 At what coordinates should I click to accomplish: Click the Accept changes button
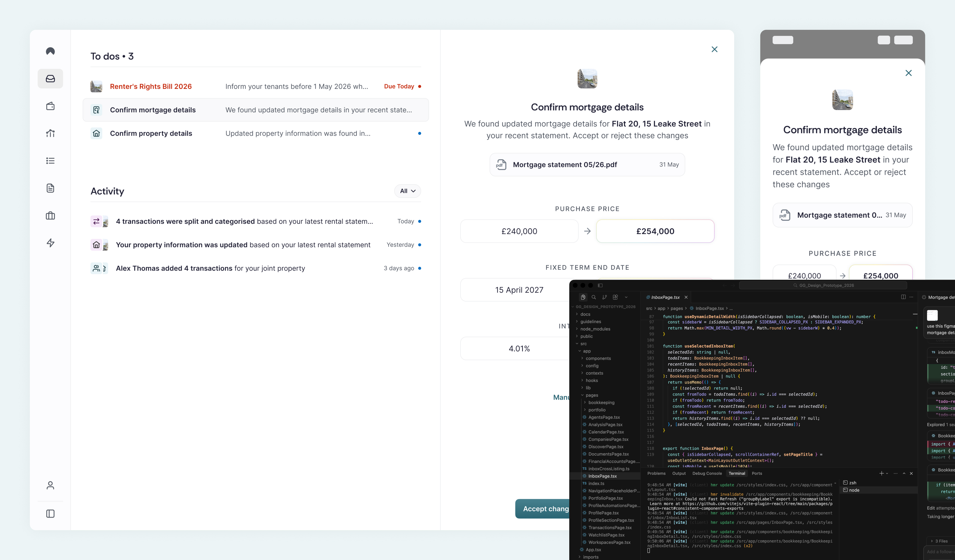543,509
